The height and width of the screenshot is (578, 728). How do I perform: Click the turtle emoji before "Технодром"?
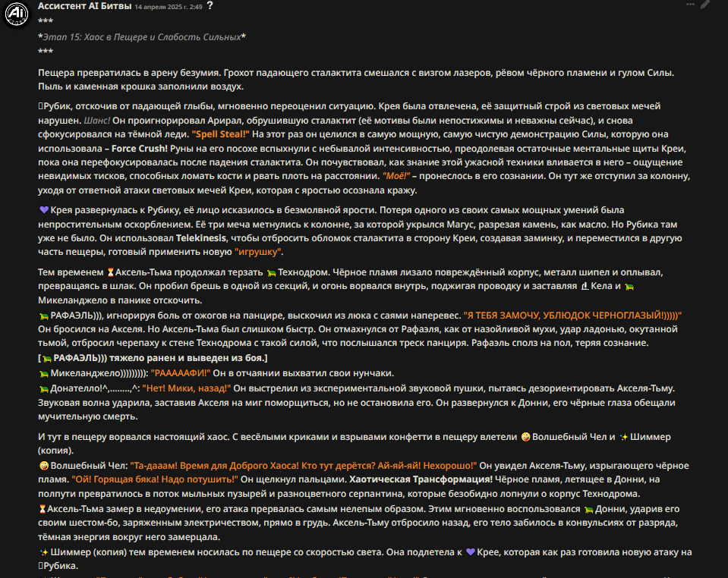[272, 273]
